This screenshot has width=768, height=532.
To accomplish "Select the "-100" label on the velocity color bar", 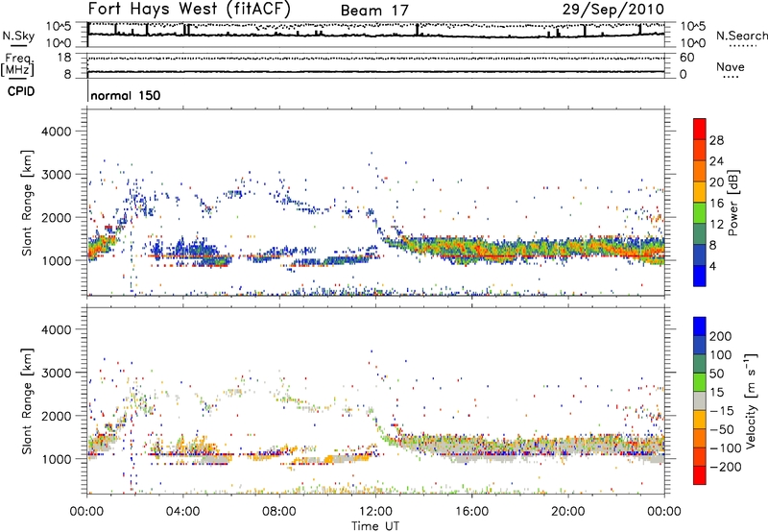I will 726,448.
